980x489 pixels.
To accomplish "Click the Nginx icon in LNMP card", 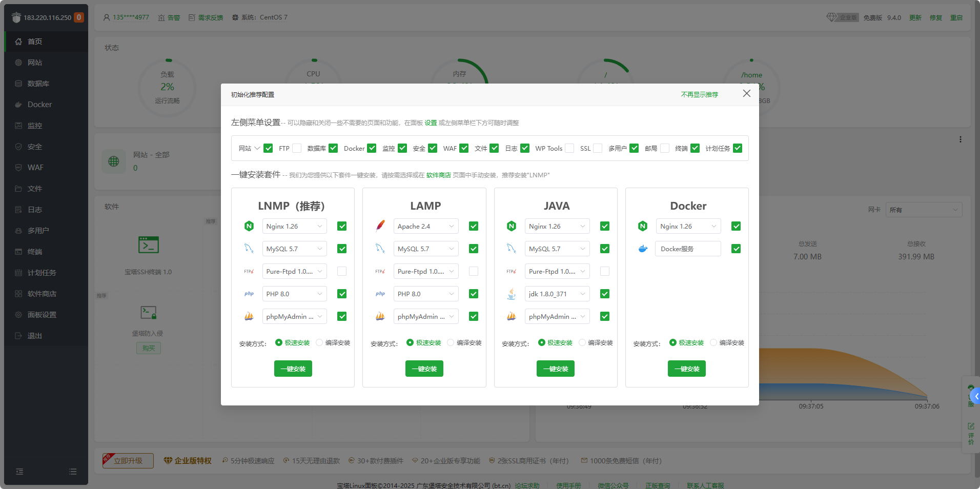I will [x=249, y=226].
